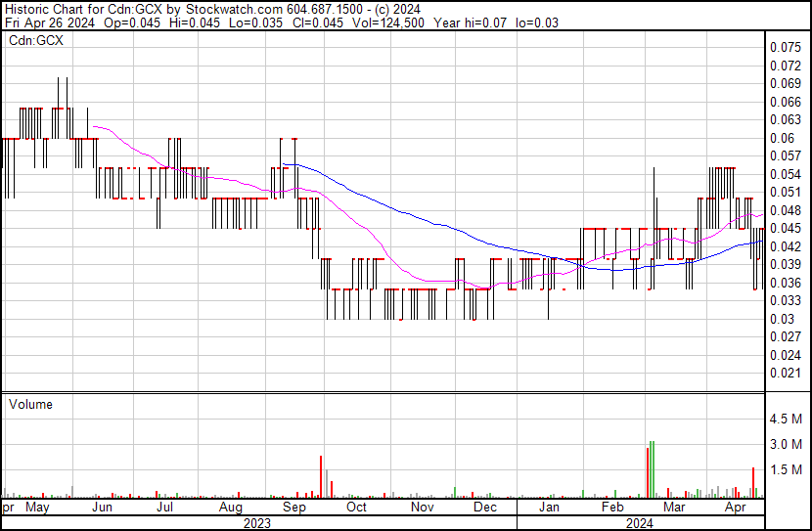The width and height of the screenshot is (812, 531).
Task: Click the tall green volume spike before March
Action: (x=652, y=469)
